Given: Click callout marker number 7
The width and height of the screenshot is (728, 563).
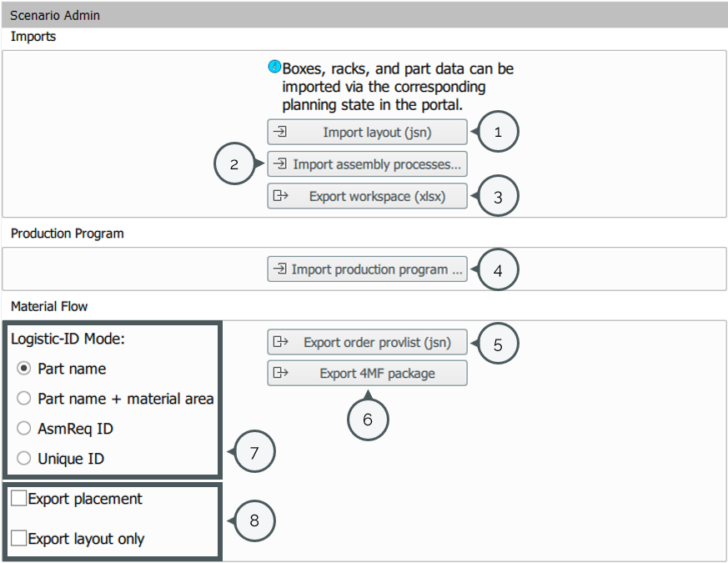Looking at the screenshot, I should pyautogui.click(x=254, y=453).
